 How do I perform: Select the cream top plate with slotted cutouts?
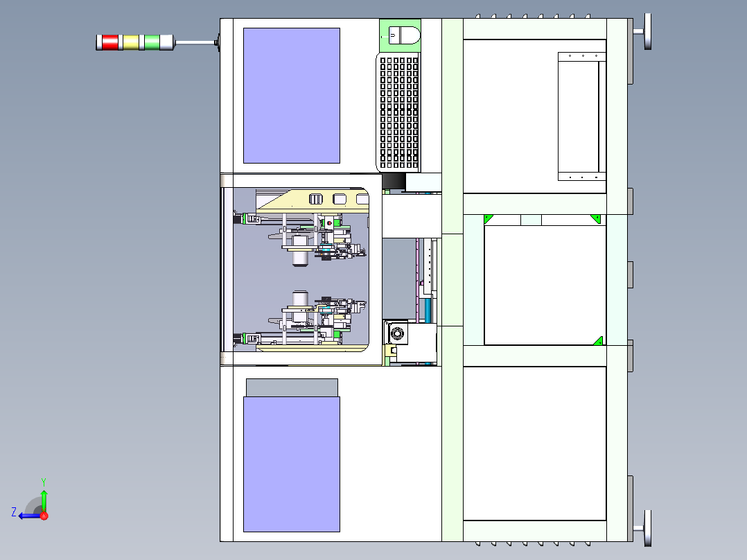click(313, 201)
